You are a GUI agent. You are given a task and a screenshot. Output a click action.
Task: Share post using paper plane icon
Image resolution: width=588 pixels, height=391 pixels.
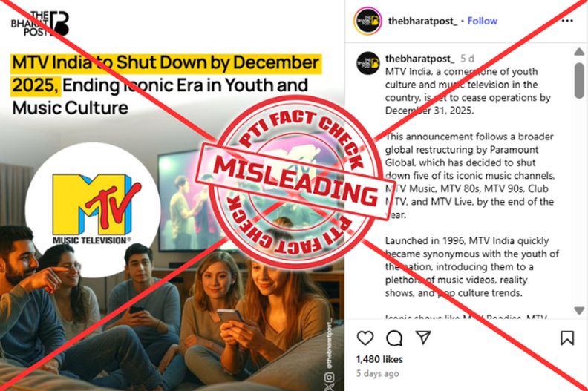point(423,338)
